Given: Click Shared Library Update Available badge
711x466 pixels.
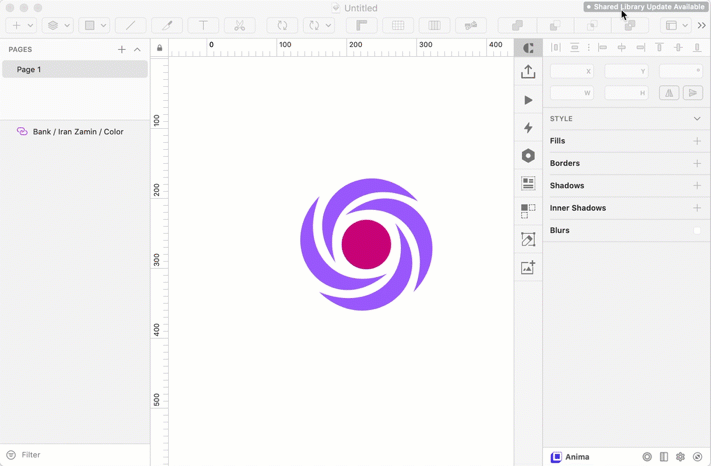Looking at the screenshot, I should (645, 7).
